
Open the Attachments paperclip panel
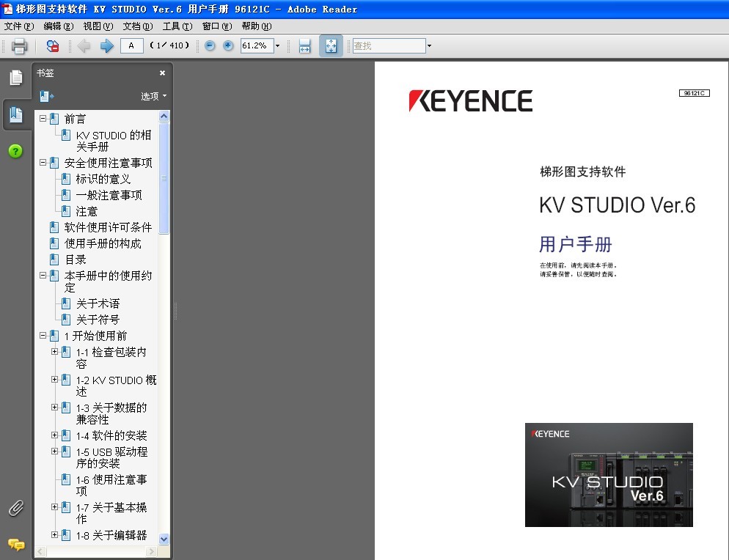(x=15, y=507)
